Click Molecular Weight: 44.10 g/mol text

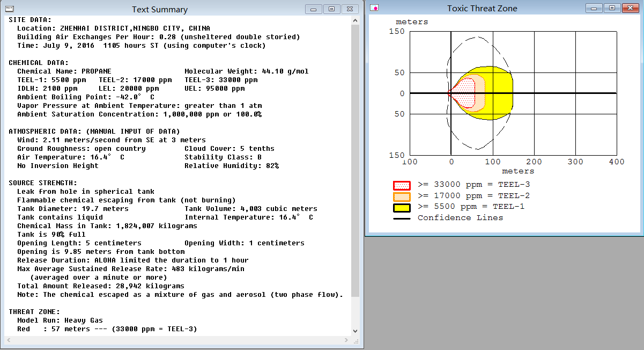pos(247,71)
